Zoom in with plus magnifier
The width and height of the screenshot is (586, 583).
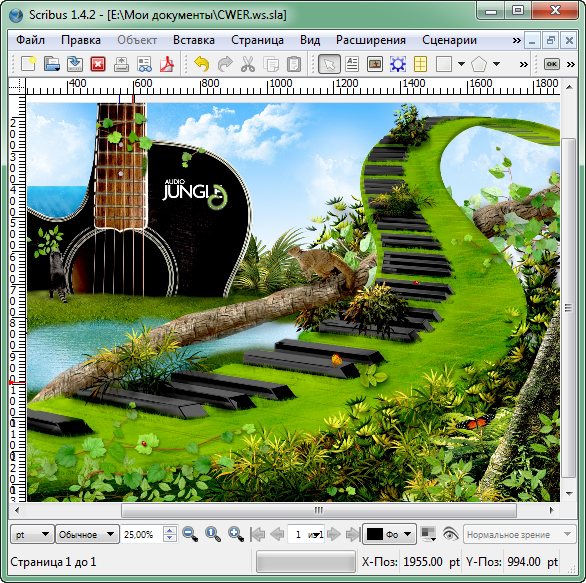(x=236, y=534)
